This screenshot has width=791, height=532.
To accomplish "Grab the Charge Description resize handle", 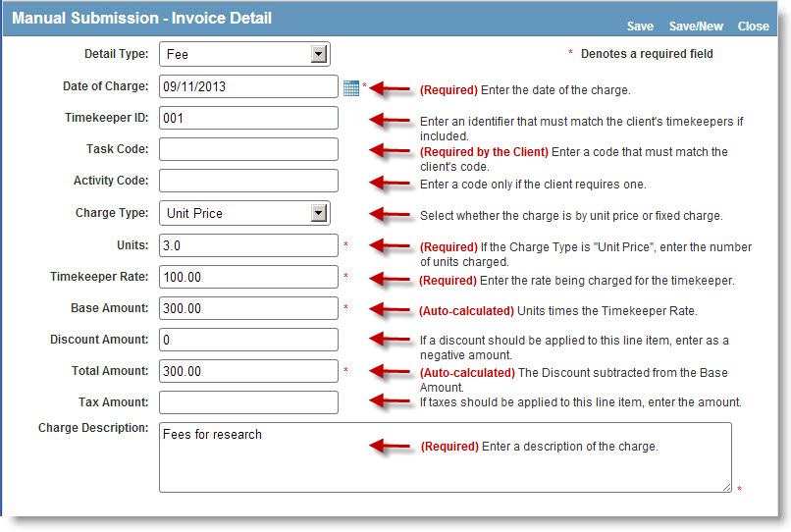I will click(x=726, y=487).
